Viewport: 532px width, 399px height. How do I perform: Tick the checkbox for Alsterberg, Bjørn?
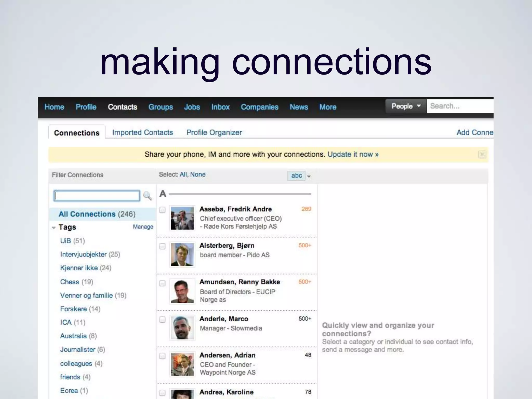point(162,246)
